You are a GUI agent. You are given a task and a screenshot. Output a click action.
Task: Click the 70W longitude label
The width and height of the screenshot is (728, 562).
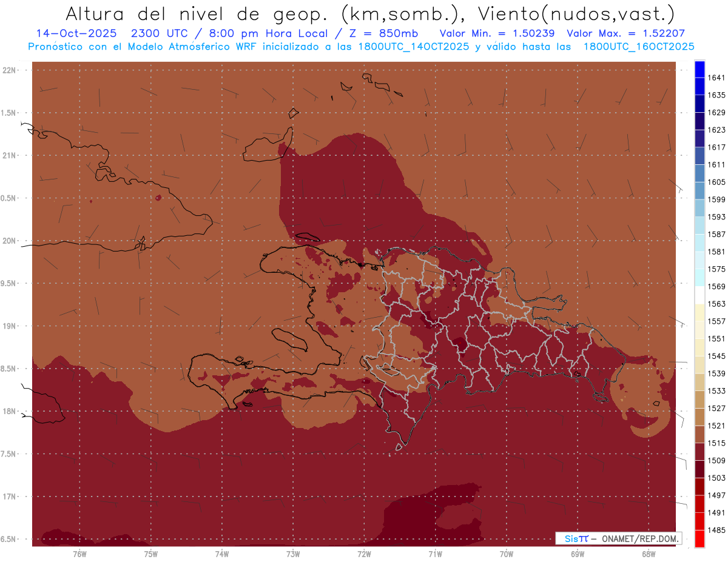(507, 554)
